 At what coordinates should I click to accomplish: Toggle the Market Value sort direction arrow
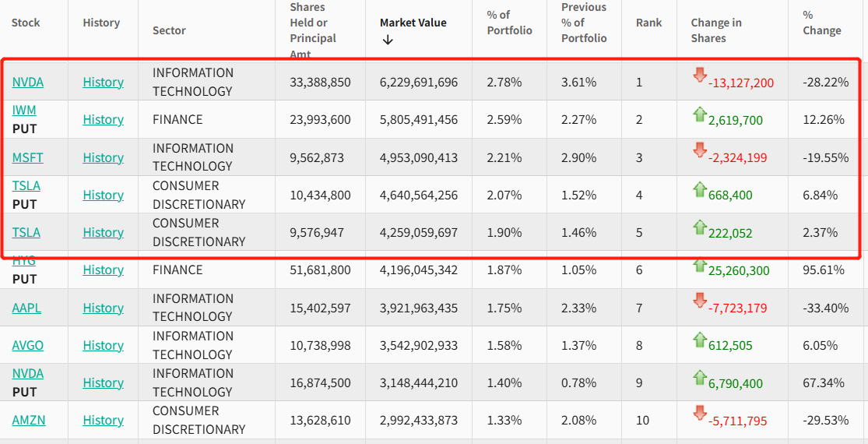pos(388,40)
